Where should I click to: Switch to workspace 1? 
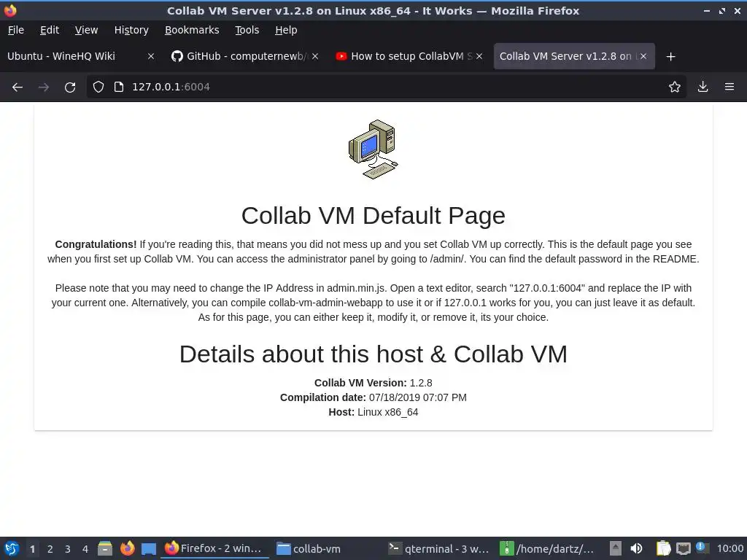[32, 549]
